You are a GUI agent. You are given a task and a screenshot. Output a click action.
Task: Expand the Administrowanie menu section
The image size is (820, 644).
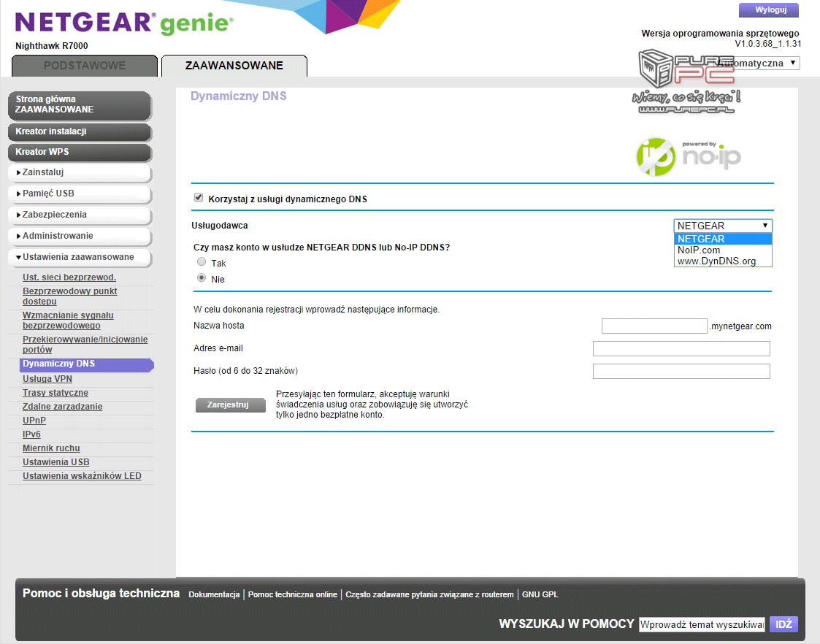point(80,236)
